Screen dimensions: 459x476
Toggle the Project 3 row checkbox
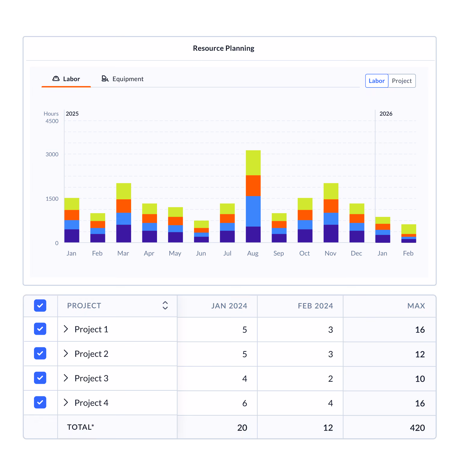[x=40, y=378]
